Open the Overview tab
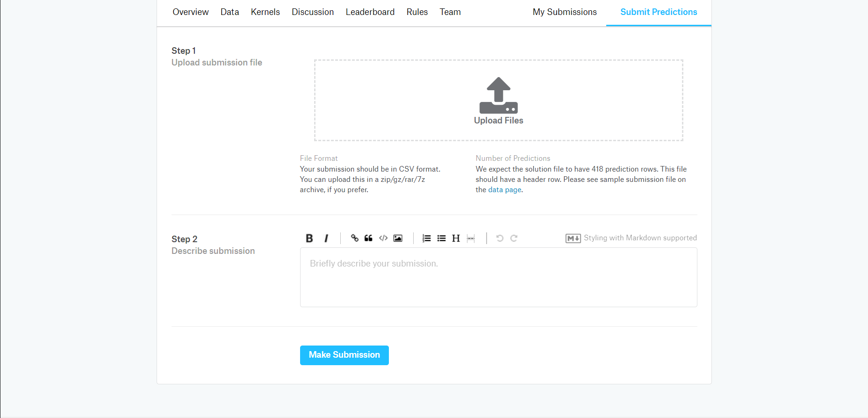The height and width of the screenshot is (418, 868). [191, 12]
